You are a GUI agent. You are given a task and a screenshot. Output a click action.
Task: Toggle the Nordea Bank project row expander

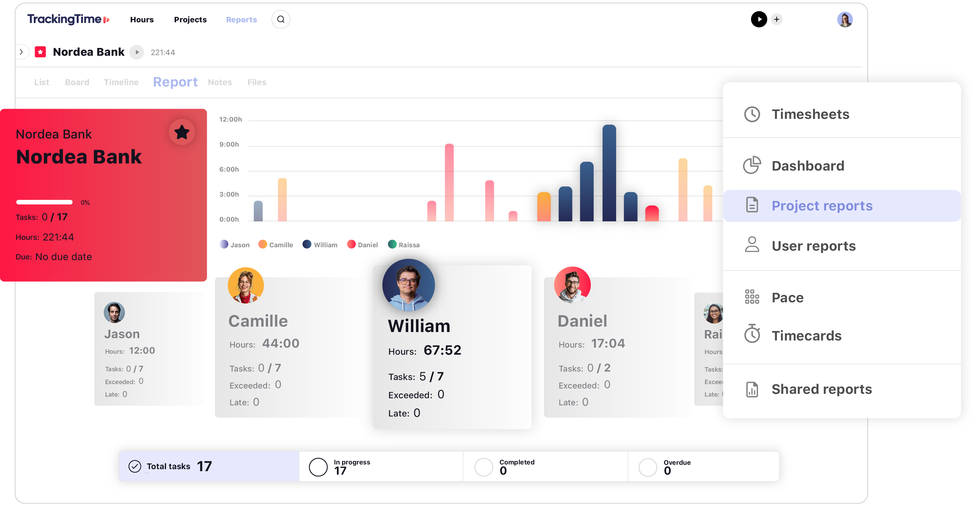(x=21, y=52)
